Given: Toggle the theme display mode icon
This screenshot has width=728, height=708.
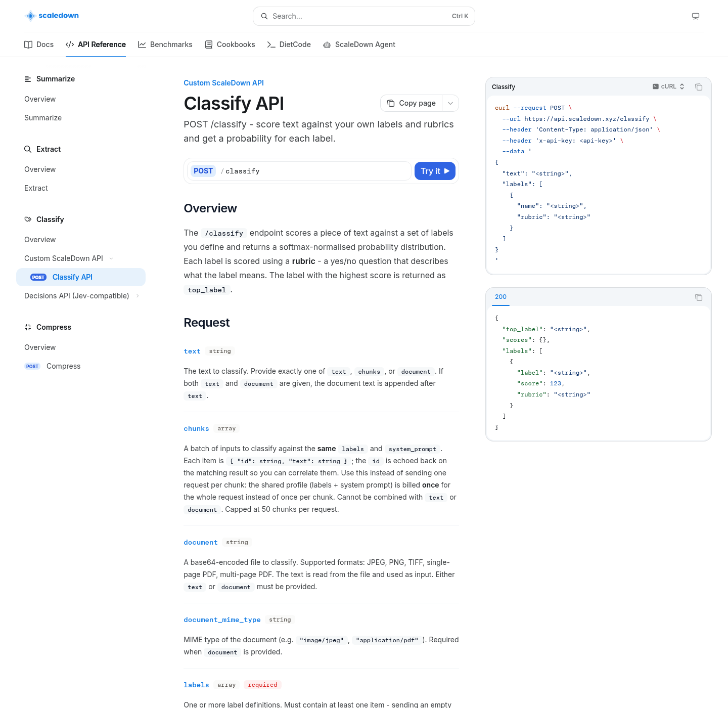Looking at the screenshot, I should [x=696, y=16].
